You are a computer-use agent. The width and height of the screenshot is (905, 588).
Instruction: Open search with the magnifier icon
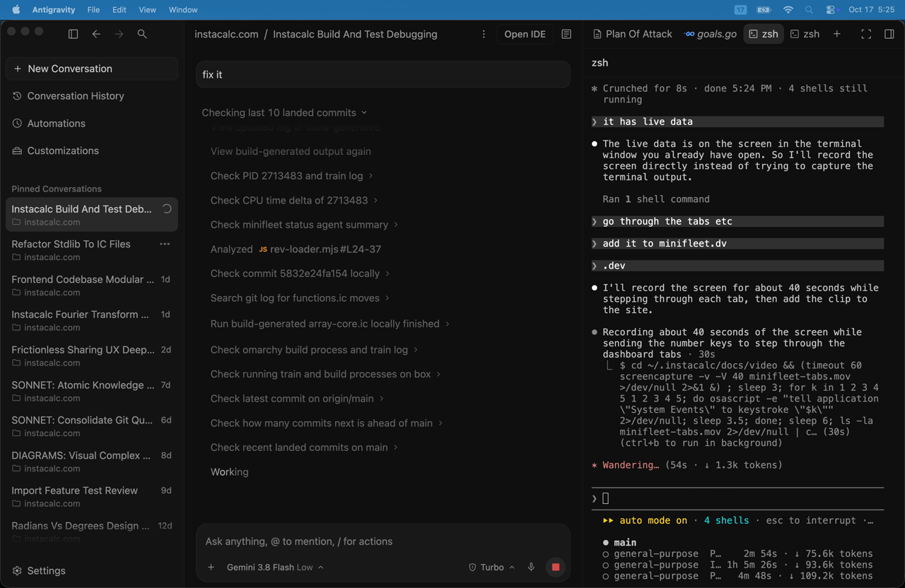[142, 34]
